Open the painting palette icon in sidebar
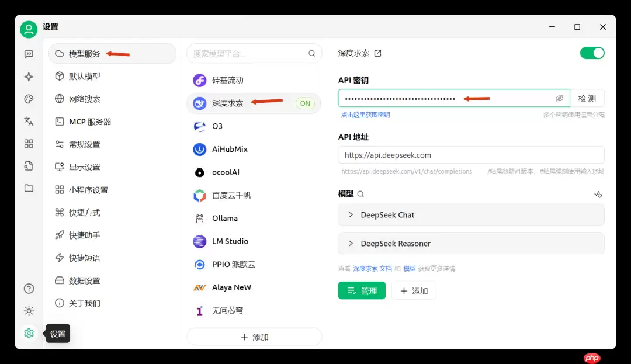Image resolution: width=631 pixels, height=364 pixels. click(29, 99)
